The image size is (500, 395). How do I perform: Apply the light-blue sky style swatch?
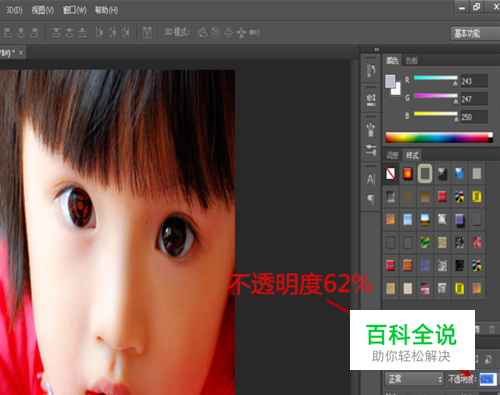[x=408, y=220]
